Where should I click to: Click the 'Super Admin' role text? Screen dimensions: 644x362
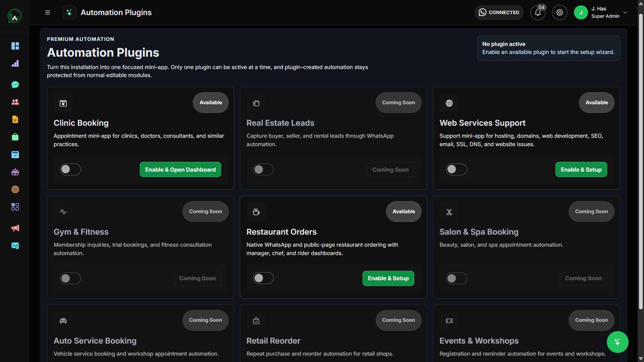[x=605, y=16]
